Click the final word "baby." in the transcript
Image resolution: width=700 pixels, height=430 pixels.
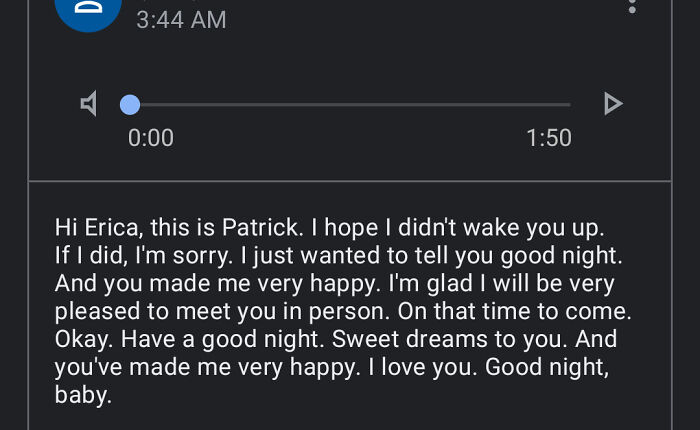82,394
